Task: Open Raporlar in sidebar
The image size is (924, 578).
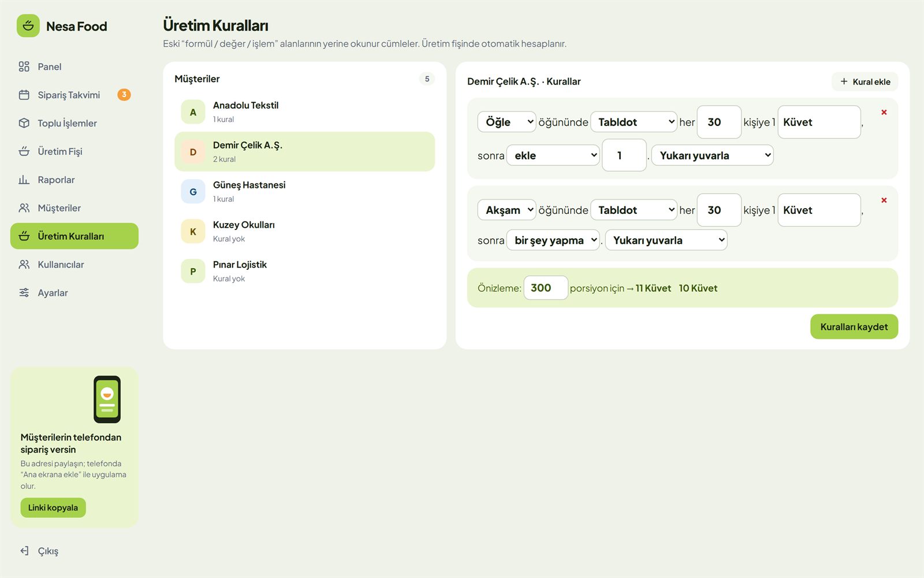Action: pos(74,180)
